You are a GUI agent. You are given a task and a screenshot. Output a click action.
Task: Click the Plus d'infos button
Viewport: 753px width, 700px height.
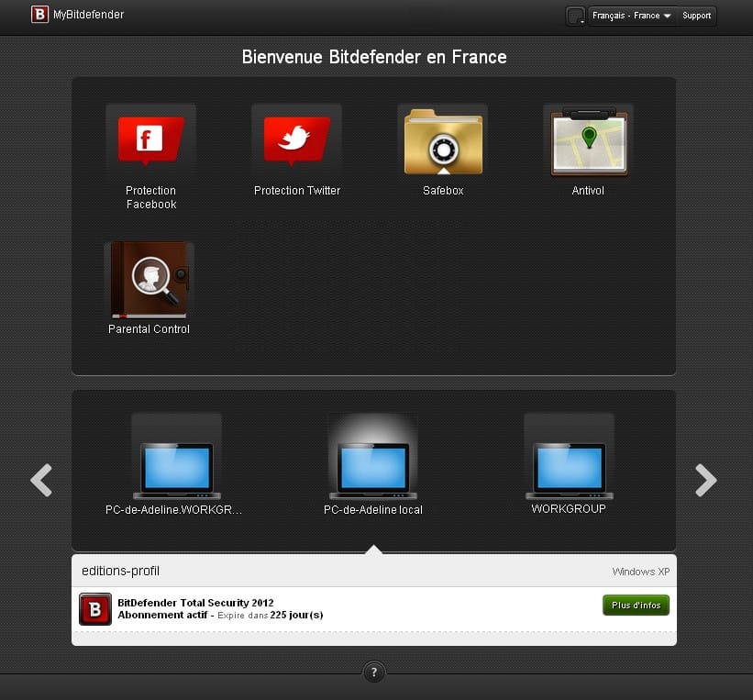(636, 606)
